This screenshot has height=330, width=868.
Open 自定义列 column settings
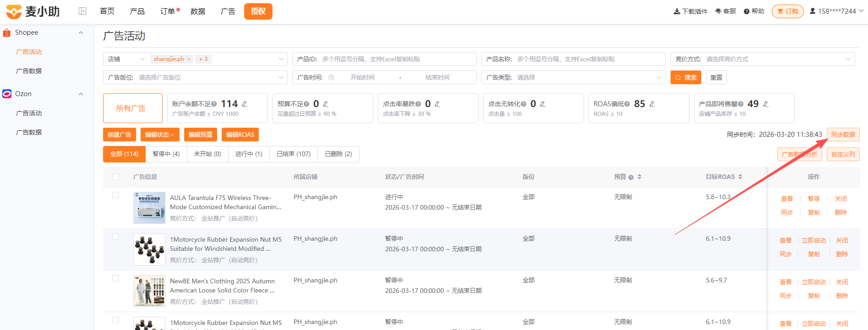pyautogui.click(x=843, y=154)
